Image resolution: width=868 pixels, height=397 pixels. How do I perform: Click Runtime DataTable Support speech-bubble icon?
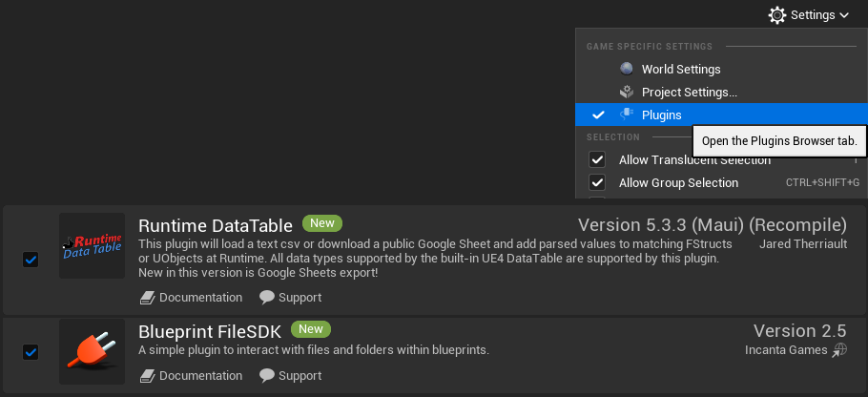pyautogui.click(x=267, y=298)
